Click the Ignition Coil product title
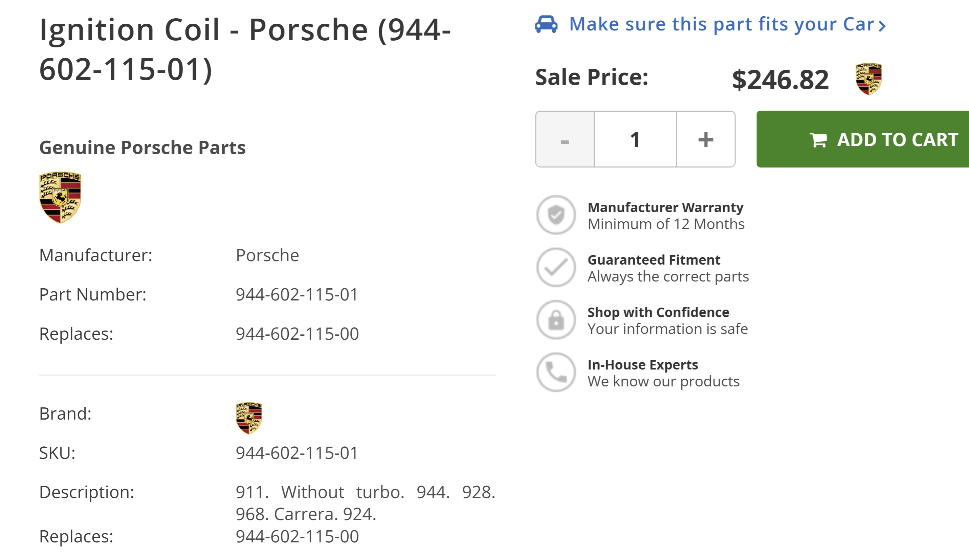The width and height of the screenshot is (969, 560). [x=245, y=49]
